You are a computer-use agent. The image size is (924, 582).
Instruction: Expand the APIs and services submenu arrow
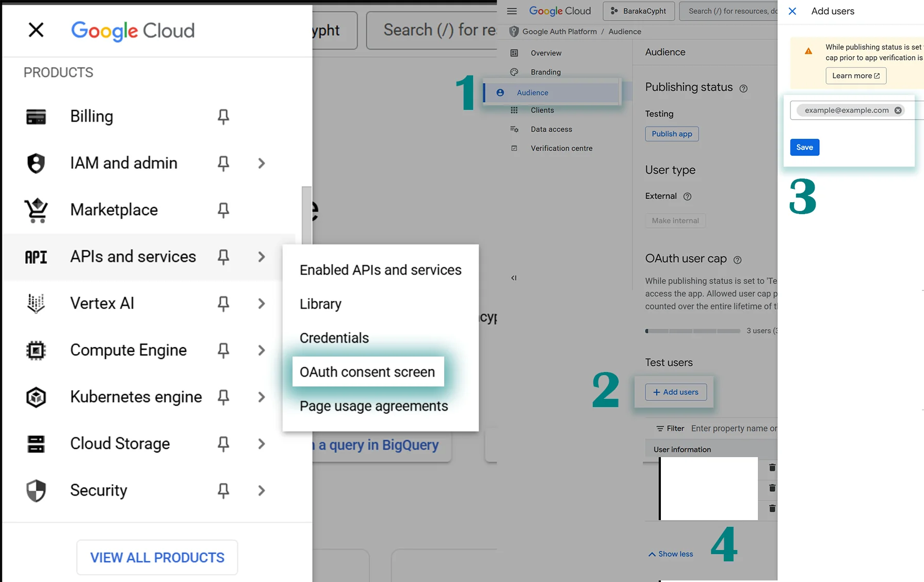pyautogui.click(x=262, y=257)
